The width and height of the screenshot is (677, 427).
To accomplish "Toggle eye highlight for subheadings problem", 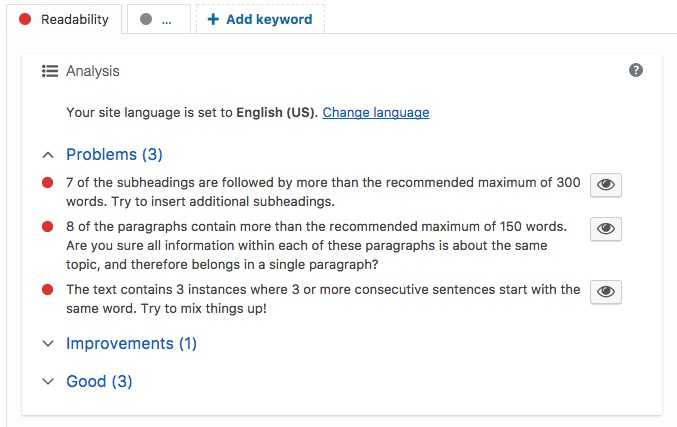I will [x=605, y=185].
